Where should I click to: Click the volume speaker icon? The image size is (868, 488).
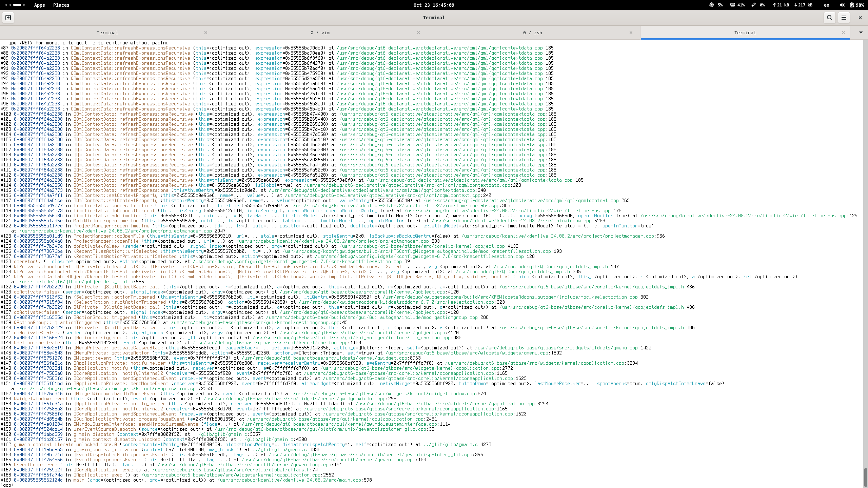(x=842, y=5)
